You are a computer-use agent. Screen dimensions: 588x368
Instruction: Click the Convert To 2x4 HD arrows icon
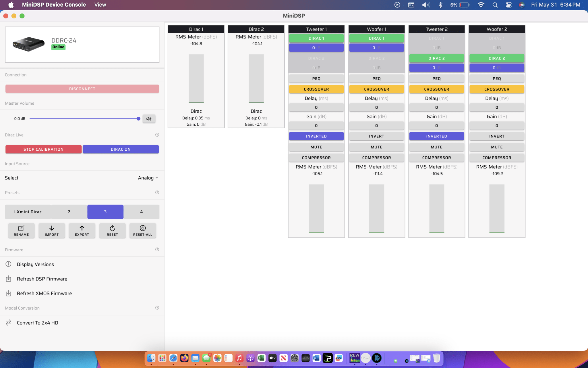point(9,323)
